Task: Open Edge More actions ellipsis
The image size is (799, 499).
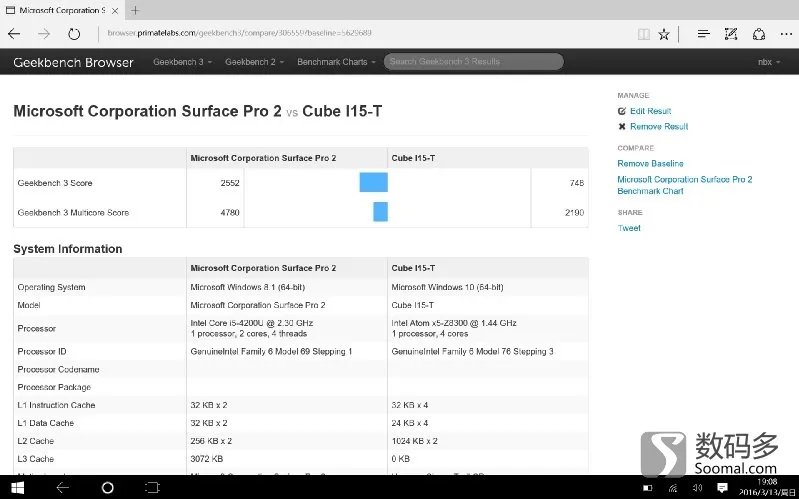Action: (x=786, y=34)
